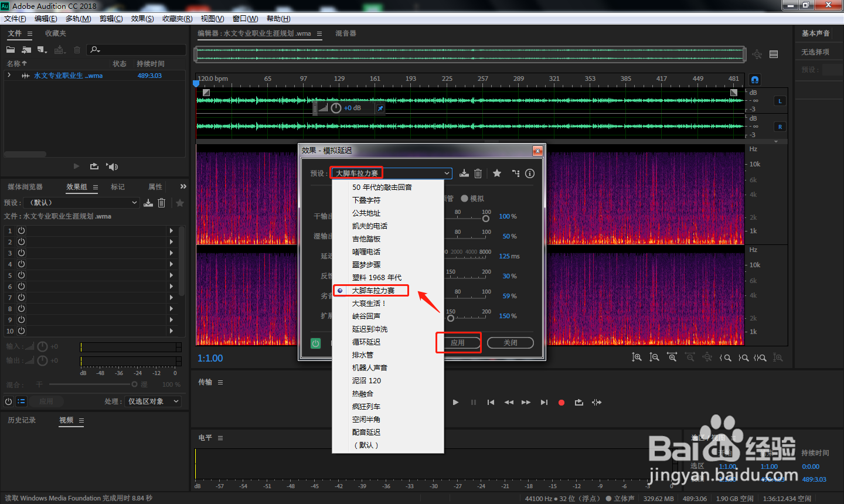Expand the 水文专业职业生 file tree row
Viewport: 844px width, 504px height.
point(9,75)
